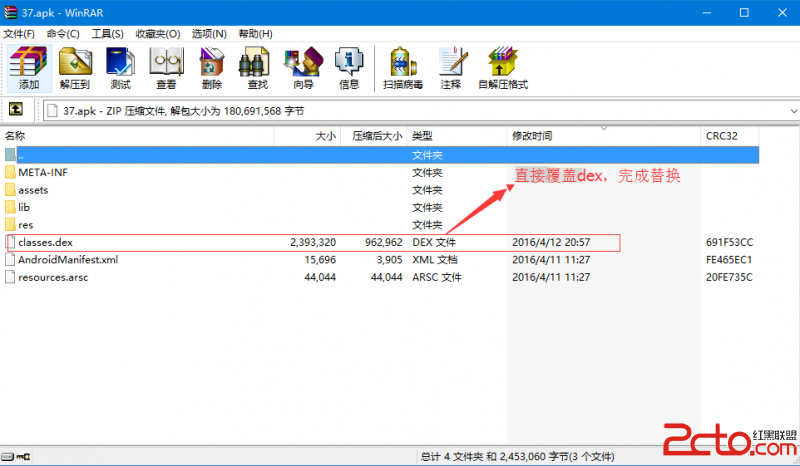
Task: Click status bar total summary text
Action: 517,456
